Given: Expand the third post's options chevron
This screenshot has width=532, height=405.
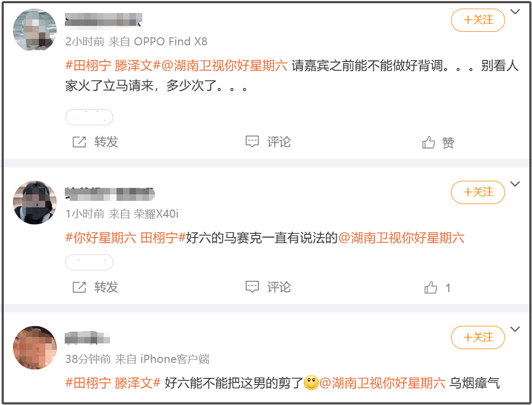Looking at the screenshot, I should point(515,329).
